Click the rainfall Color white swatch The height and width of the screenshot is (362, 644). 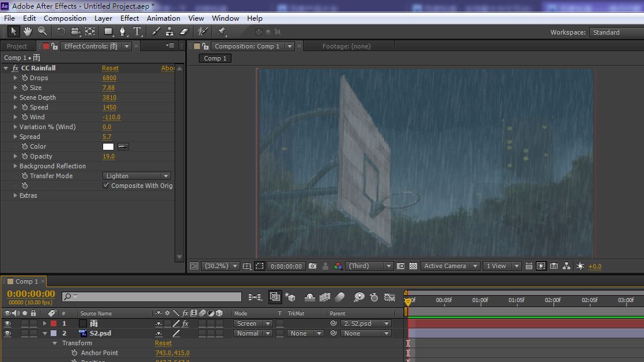coord(108,146)
